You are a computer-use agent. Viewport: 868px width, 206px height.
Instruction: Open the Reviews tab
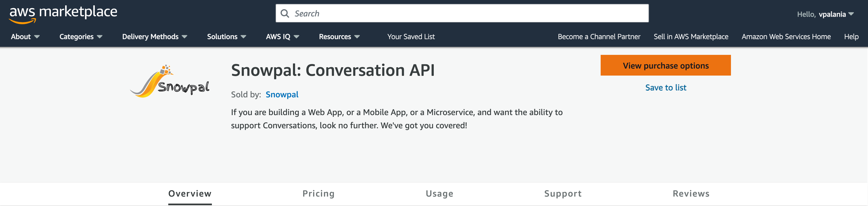tap(691, 194)
